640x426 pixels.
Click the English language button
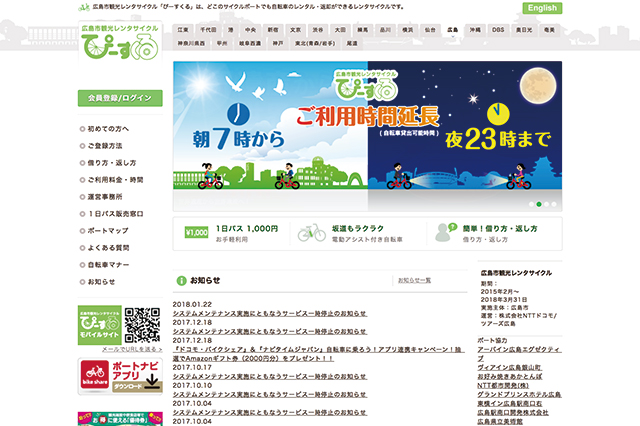point(542,8)
